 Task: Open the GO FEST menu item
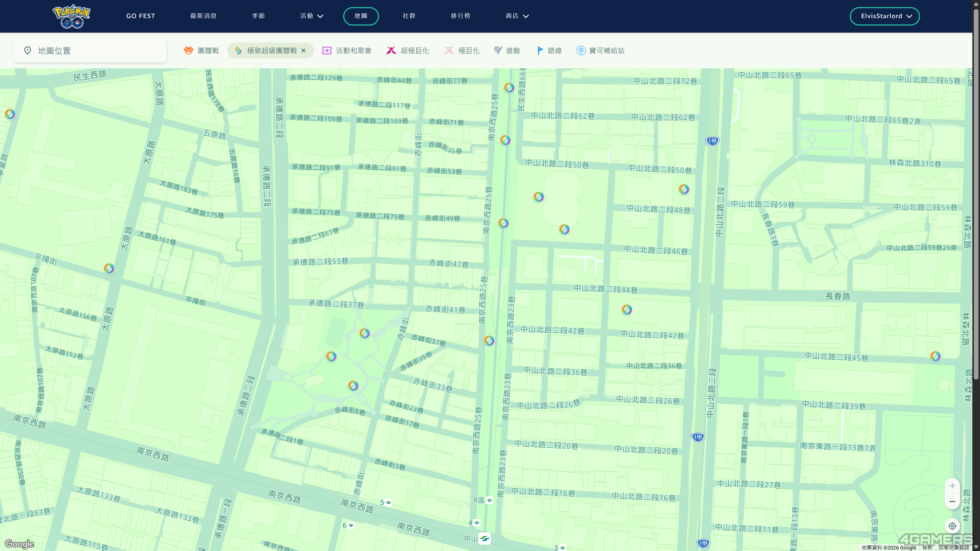pyautogui.click(x=141, y=16)
